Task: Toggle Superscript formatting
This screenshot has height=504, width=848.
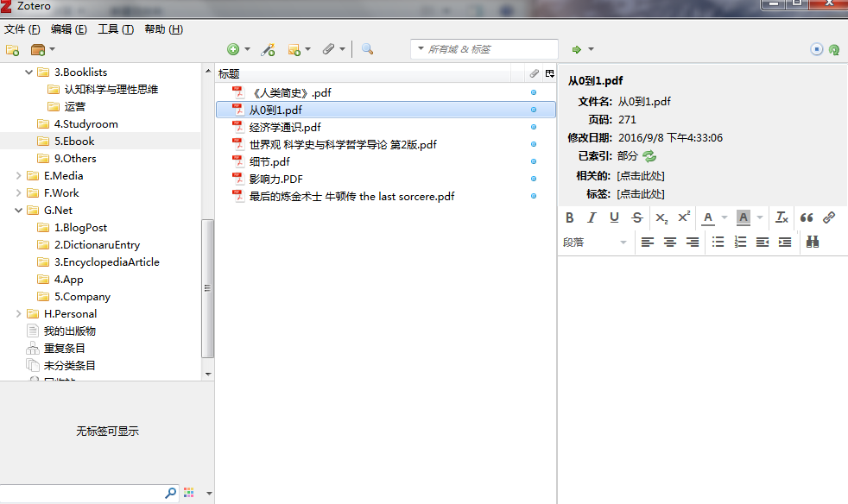Action: [x=684, y=217]
